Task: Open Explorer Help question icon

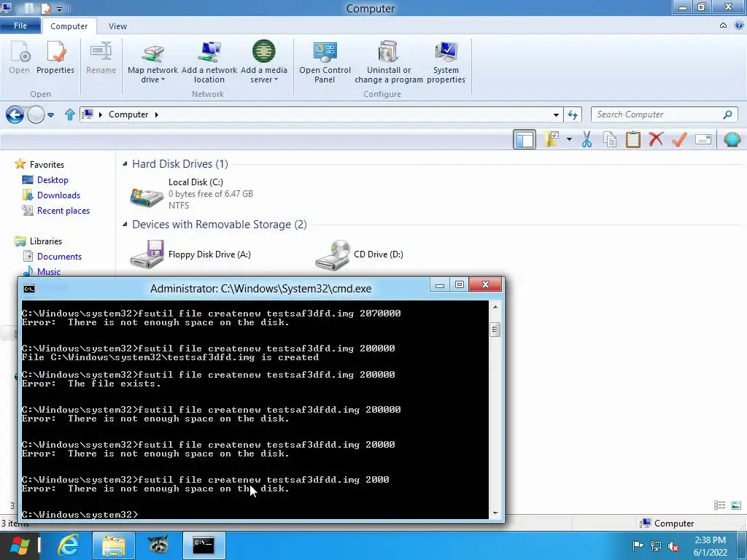Action: tap(739, 26)
